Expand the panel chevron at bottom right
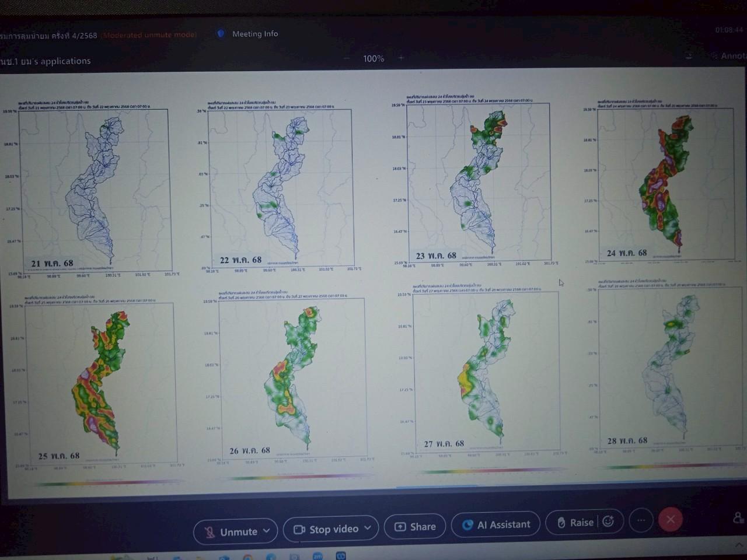Image resolution: width=747 pixels, height=560 pixels. (739, 545)
